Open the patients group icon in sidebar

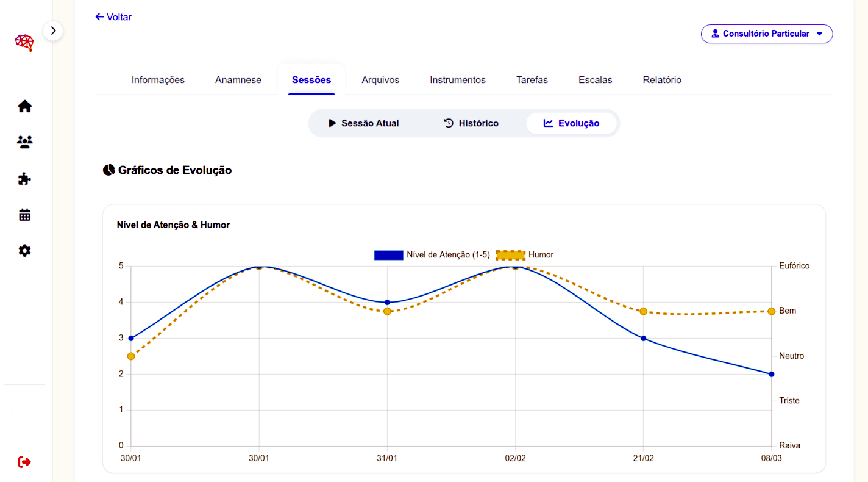click(x=24, y=142)
